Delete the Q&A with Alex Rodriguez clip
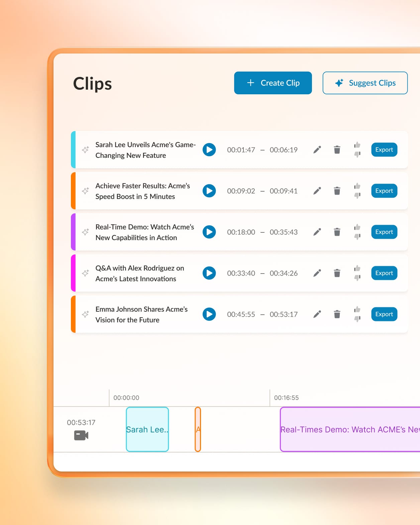The image size is (420, 525). click(337, 273)
